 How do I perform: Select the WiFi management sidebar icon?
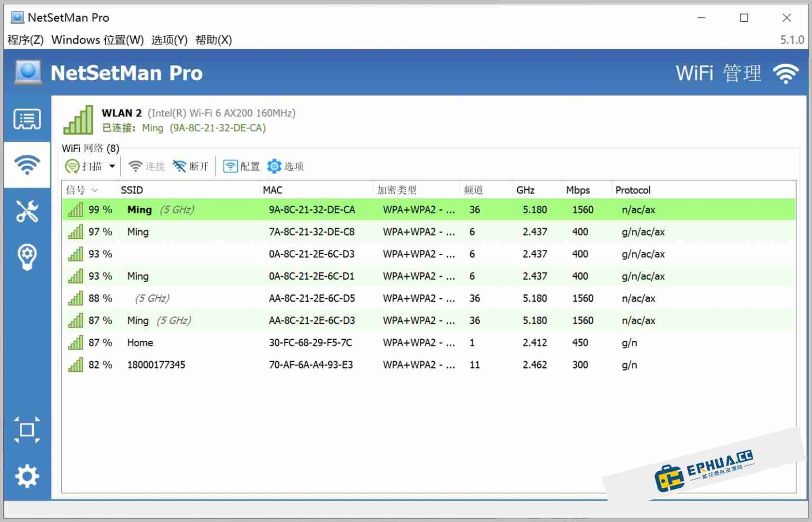(27, 165)
